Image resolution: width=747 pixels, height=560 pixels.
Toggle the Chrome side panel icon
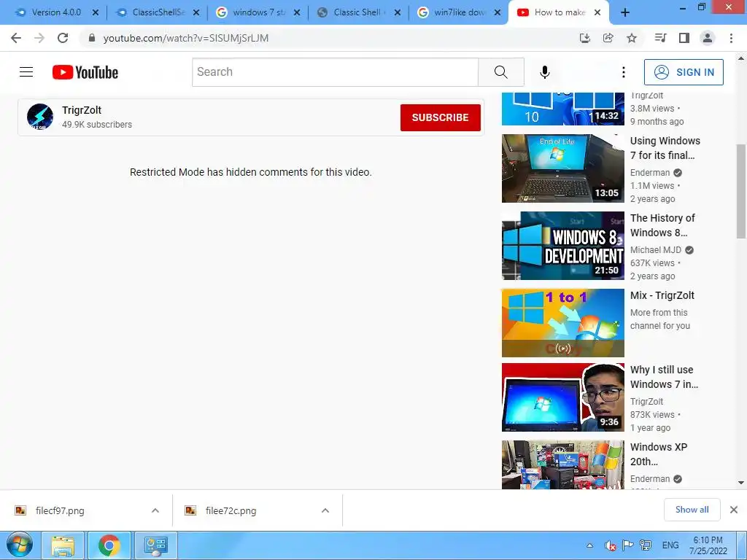(684, 38)
